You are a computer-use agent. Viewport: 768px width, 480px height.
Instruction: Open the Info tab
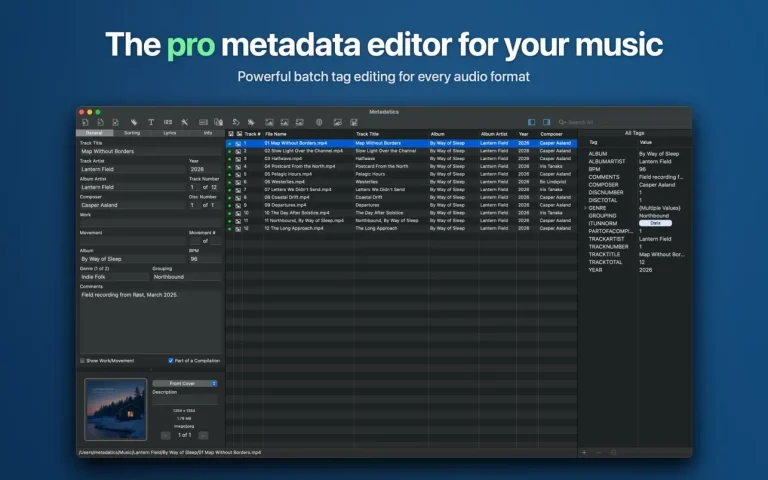click(208, 133)
